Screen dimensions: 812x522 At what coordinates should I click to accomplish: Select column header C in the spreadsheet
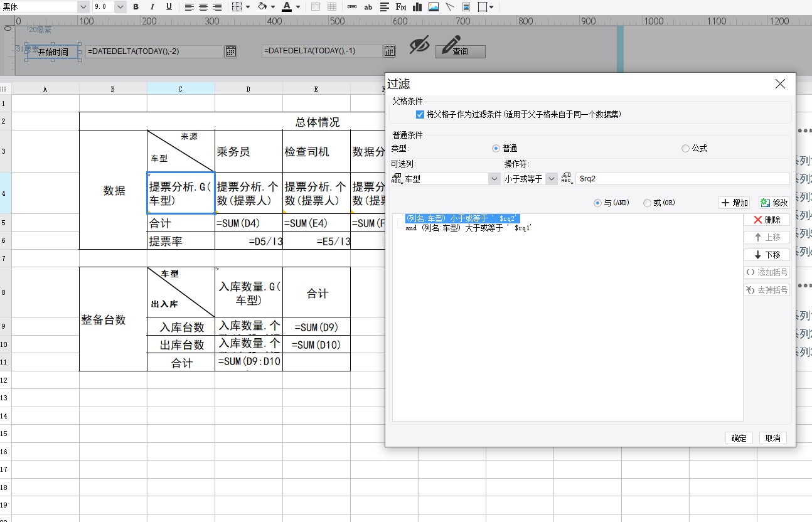pos(181,89)
